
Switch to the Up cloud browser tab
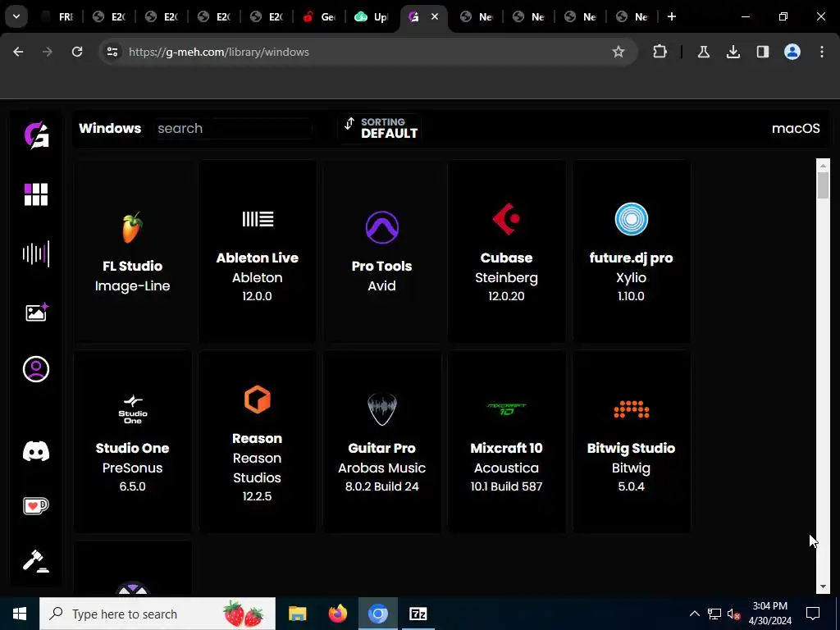[372, 16]
